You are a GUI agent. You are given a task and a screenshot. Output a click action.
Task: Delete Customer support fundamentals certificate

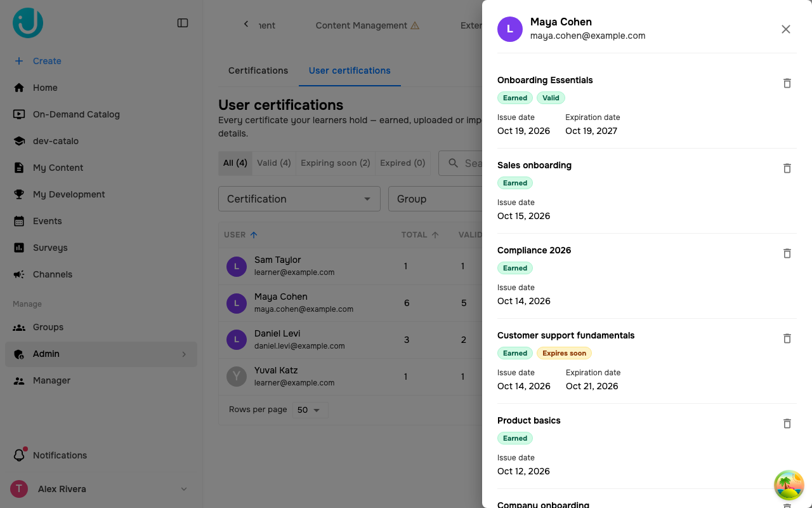click(787, 338)
